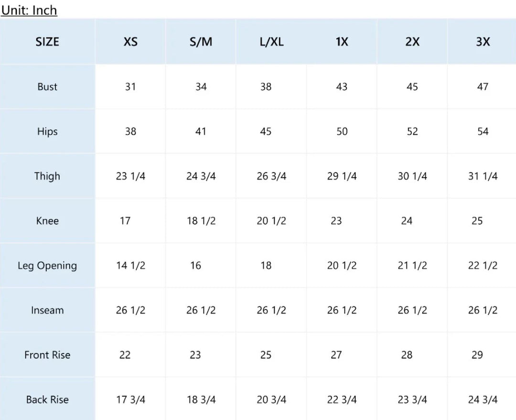The image size is (516, 420).
Task: Select the Knee row label
Action: point(47,221)
